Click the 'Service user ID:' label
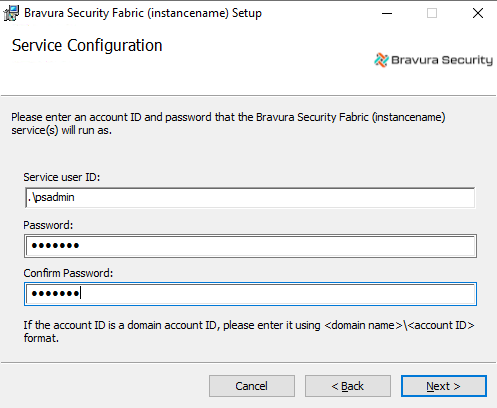The width and height of the screenshot is (497, 408). point(62,177)
